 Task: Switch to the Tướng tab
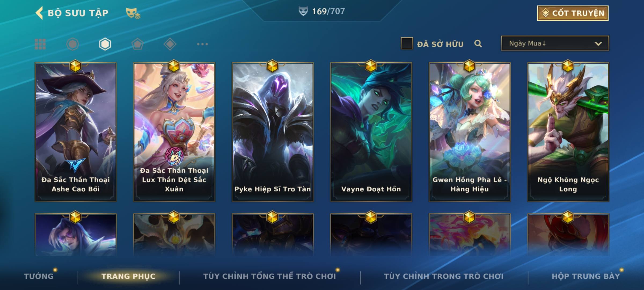coord(39,276)
